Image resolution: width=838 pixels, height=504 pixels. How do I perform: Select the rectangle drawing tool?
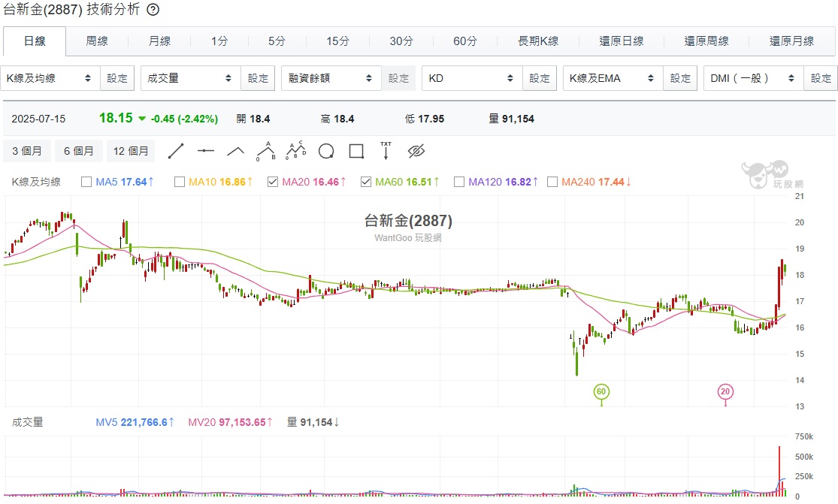(356, 151)
